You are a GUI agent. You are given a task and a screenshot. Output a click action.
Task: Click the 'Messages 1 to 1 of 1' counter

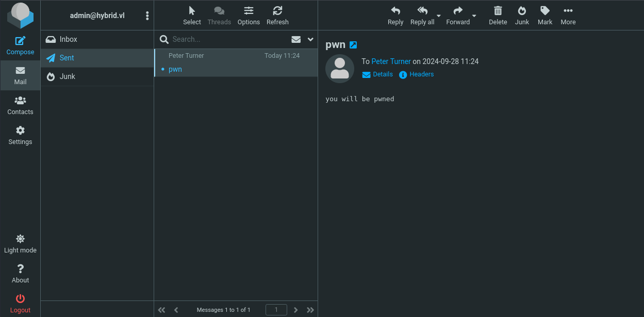coord(223,310)
